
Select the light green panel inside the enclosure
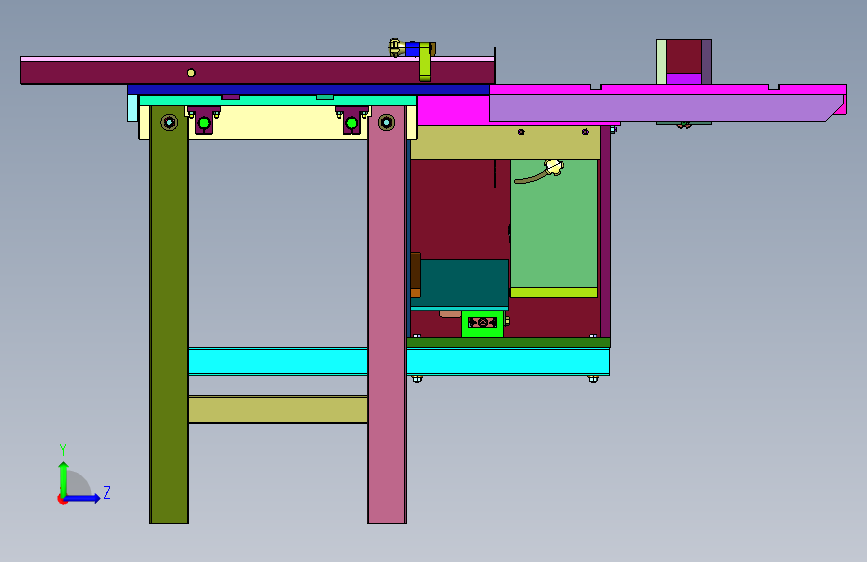click(x=553, y=223)
